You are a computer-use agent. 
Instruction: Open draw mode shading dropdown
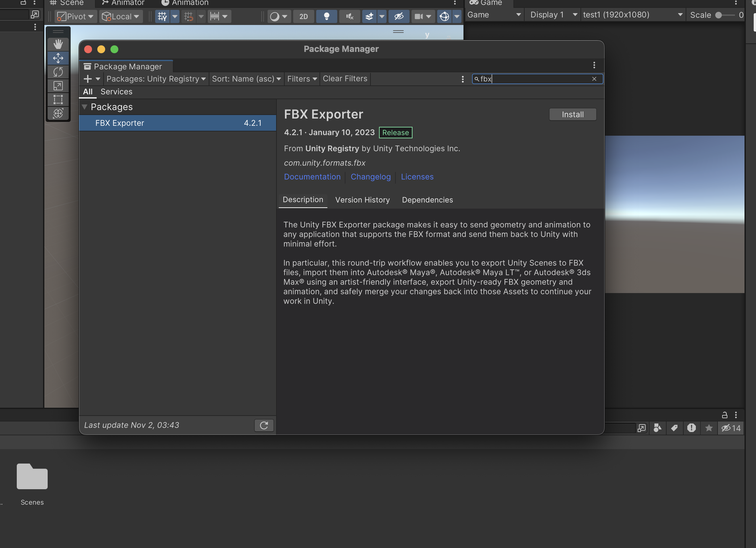click(x=279, y=16)
